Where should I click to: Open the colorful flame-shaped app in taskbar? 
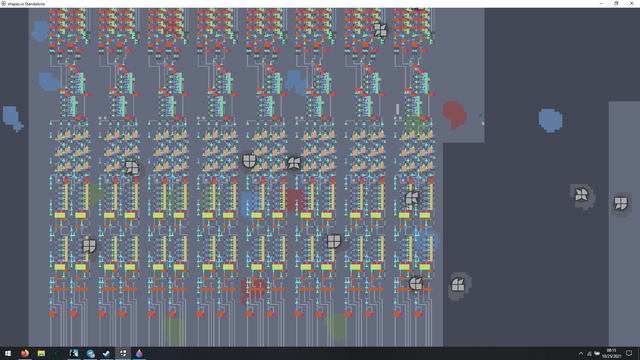[139, 353]
